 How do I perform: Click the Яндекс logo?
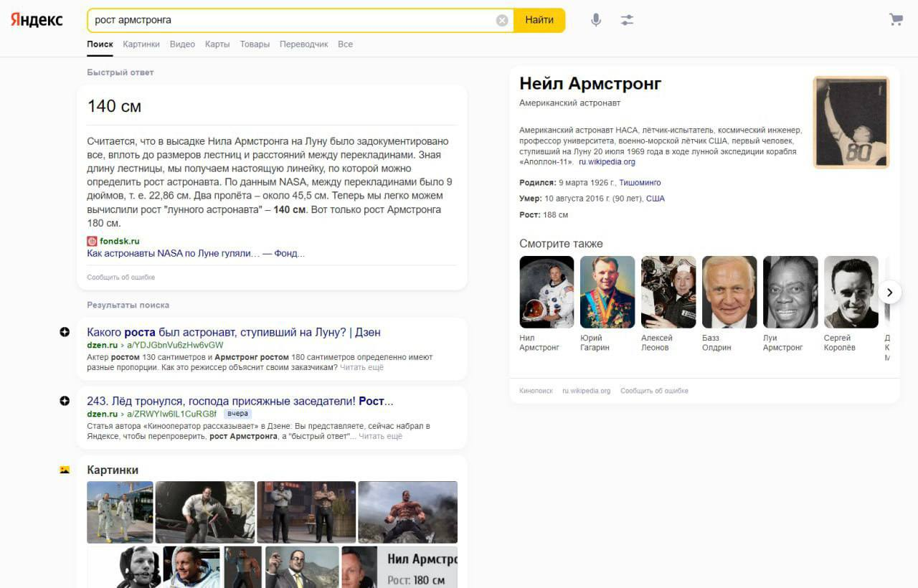click(37, 20)
